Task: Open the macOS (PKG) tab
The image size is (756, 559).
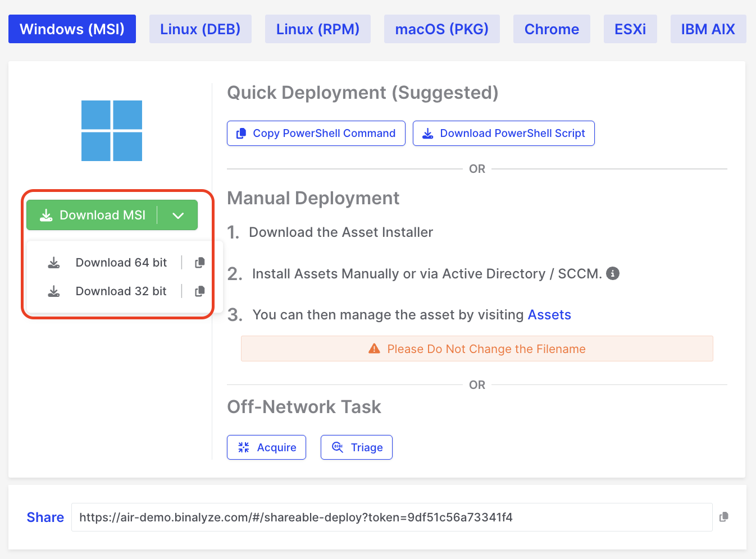Action: pyautogui.click(x=441, y=29)
